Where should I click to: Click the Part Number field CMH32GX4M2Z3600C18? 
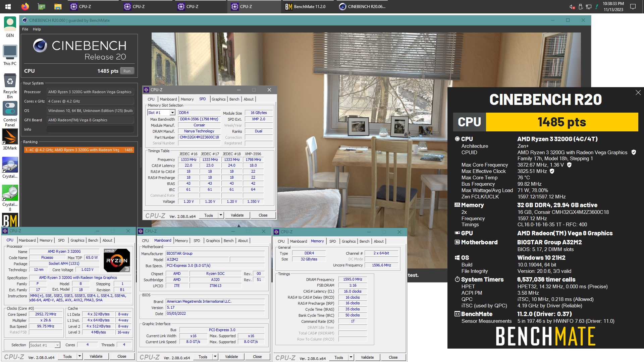(199, 137)
